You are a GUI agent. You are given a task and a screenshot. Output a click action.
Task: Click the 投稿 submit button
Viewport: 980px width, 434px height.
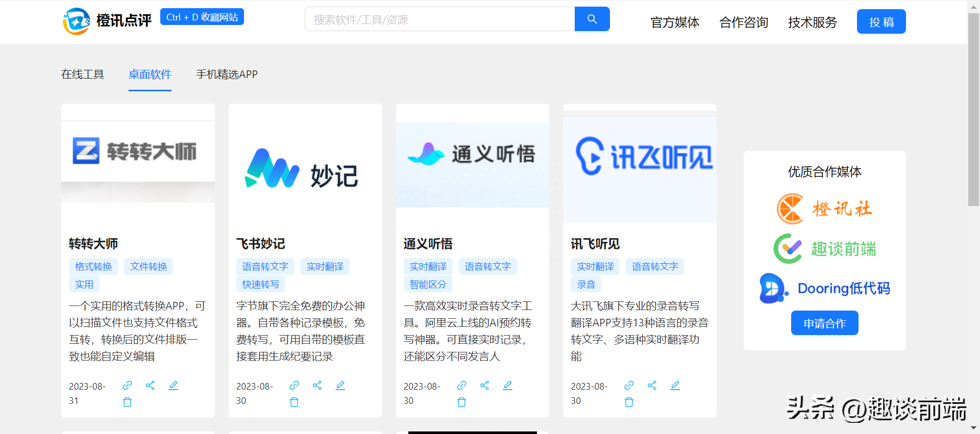881,21
